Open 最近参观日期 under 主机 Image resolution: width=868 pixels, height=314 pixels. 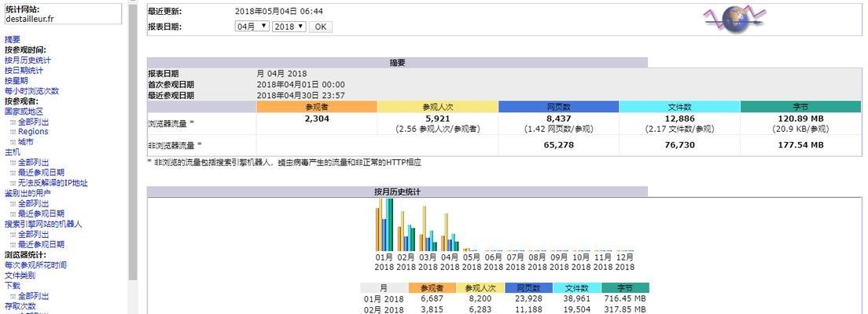point(41,173)
